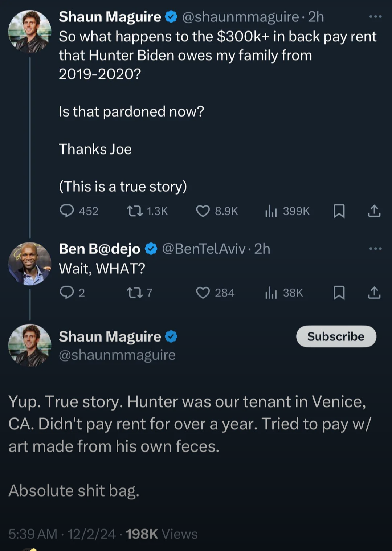The image size is (392, 551).
Task: View analytics for Ben B@dejo's reply
Action: 271,293
